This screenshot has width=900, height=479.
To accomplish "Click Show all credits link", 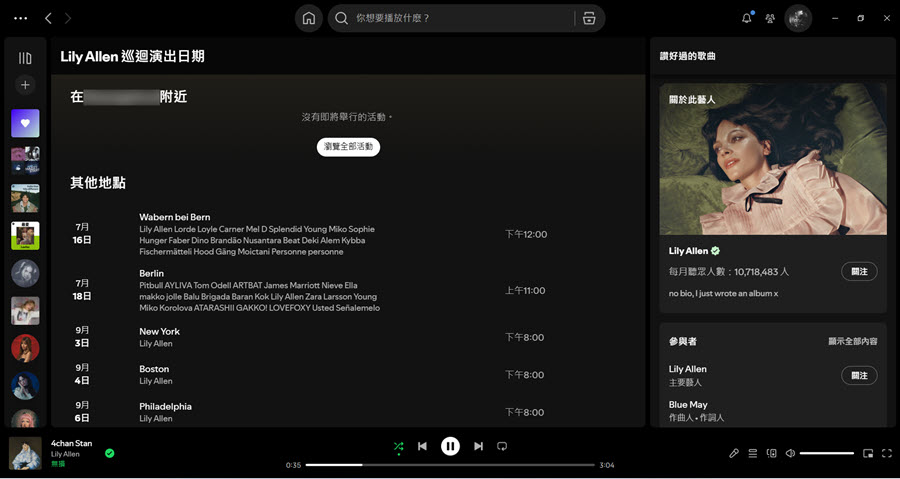I will pyautogui.click(x=852, y=341).
